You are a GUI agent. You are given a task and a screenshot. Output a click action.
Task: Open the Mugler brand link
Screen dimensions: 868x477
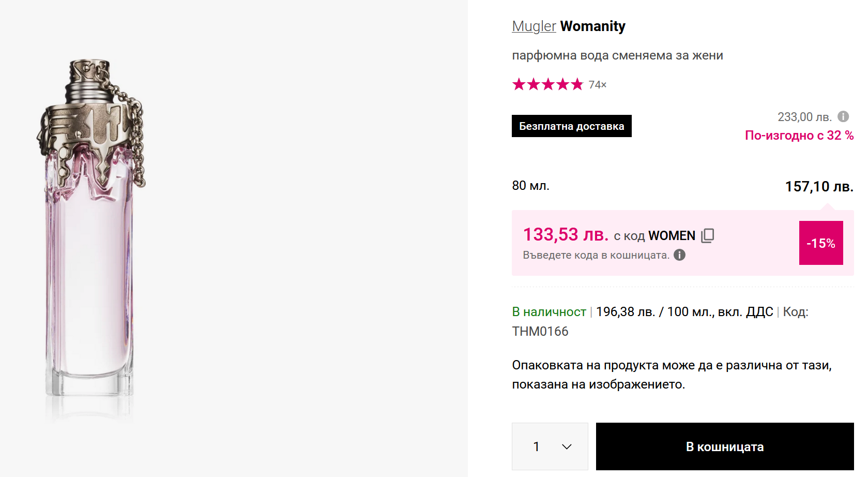[534, 26]
